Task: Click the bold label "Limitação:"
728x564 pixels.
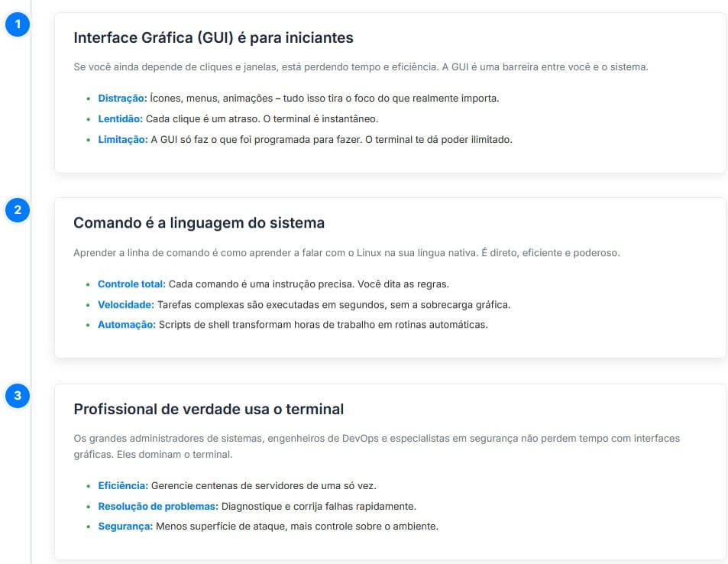Action: click(x=122, y=139)
